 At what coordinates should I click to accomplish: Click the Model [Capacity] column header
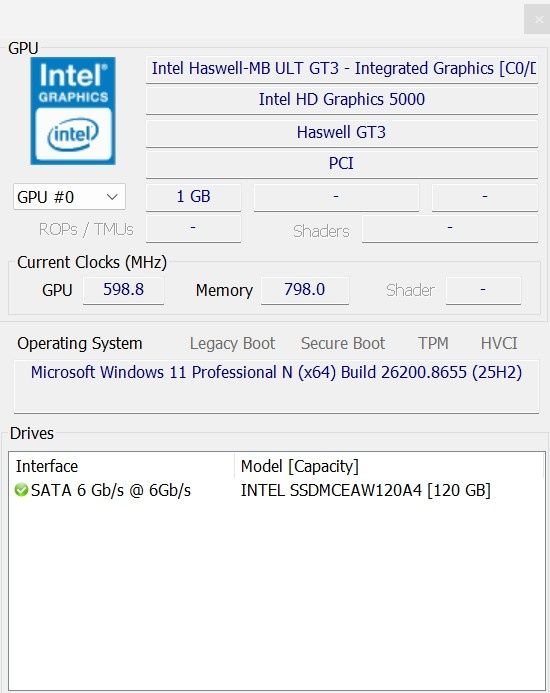click(x=389, y=466)
